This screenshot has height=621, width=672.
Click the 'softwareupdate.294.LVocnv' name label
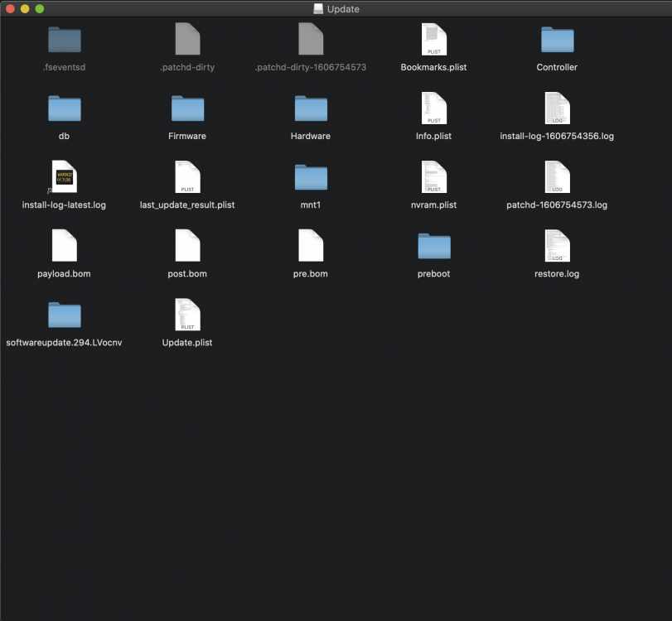(x=64, y=343)
